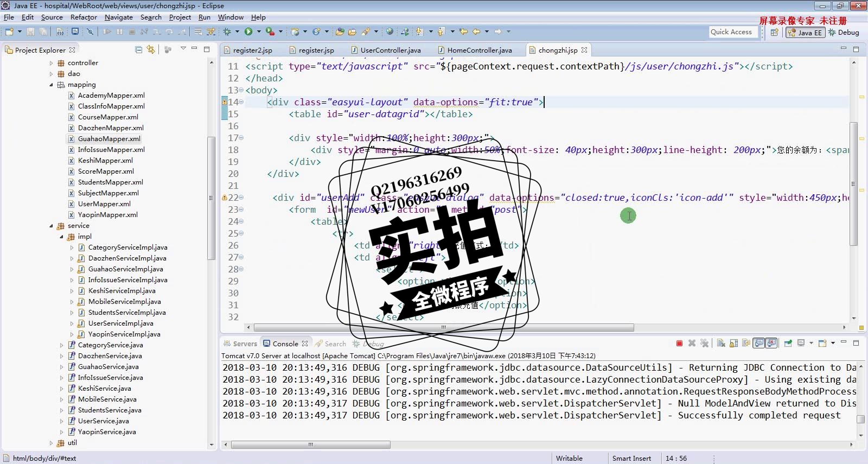This screenshot has height=464, width=868.
Task: Click the Clear Console icon
Action: 721,344
